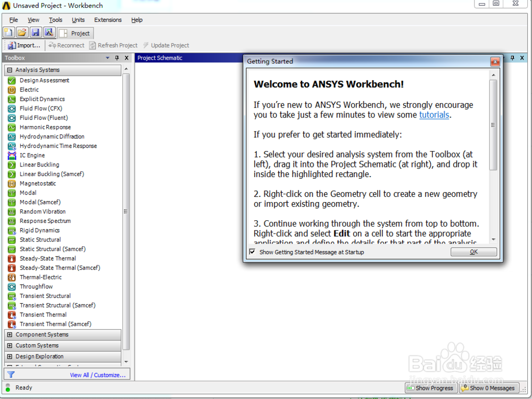Click the Design Assessment system icon

coord(12,80)
